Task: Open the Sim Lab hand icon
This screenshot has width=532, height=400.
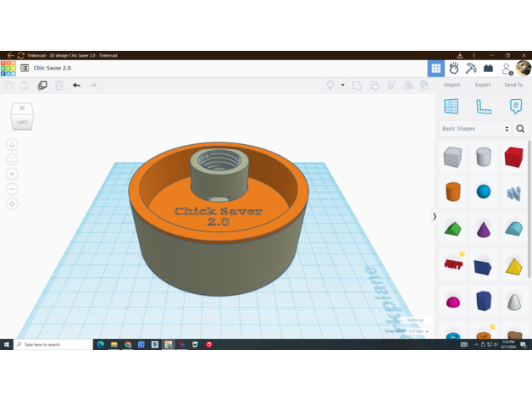Action: (454, 69)
